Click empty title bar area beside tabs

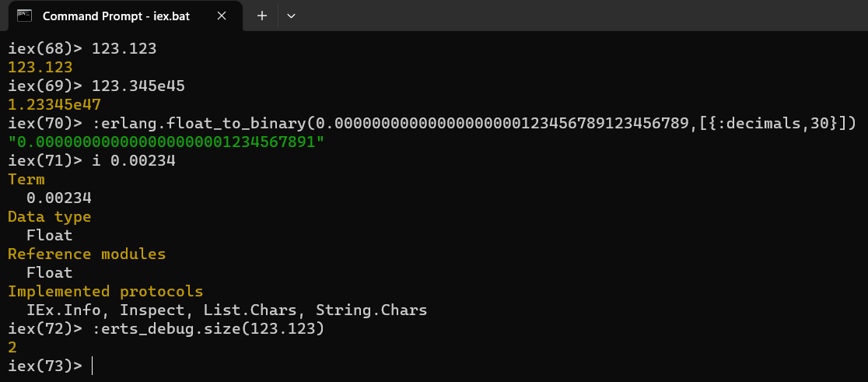coord(581,16)
